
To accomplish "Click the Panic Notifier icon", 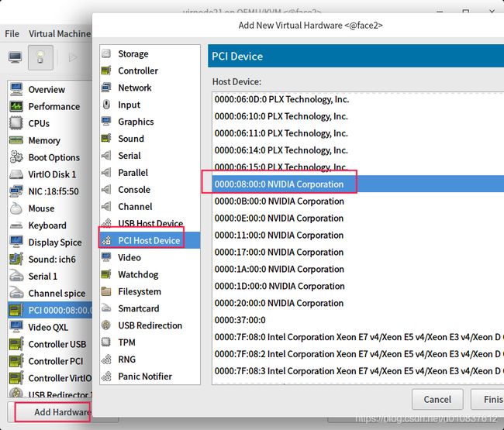I will 106,376.
